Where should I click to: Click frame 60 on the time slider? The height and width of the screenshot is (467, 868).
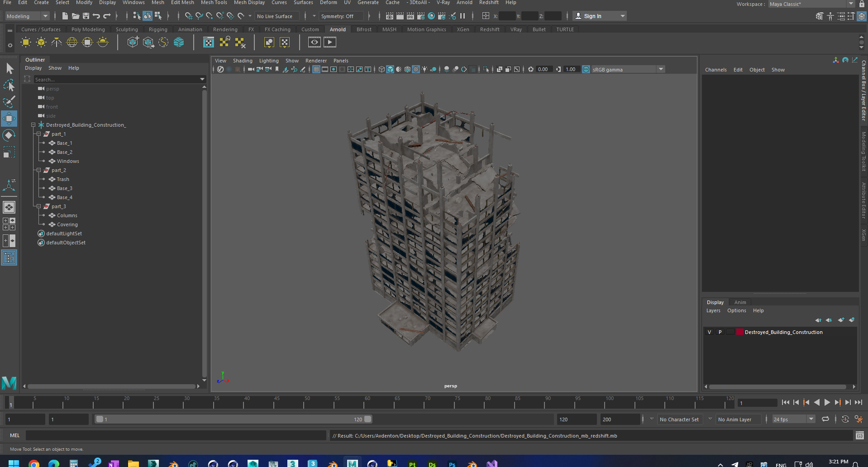pos(367,402)
